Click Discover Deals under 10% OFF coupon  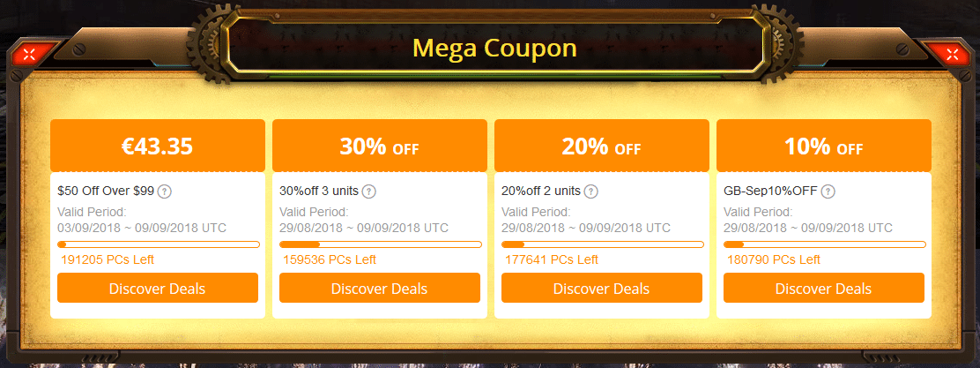[x=824, y=289]
